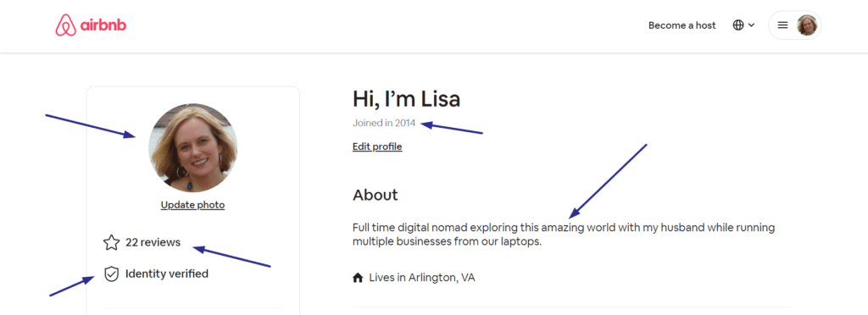The image size is (868, 315).
Task: Open the 22 reviews text
Action: [x=153, y=242]
